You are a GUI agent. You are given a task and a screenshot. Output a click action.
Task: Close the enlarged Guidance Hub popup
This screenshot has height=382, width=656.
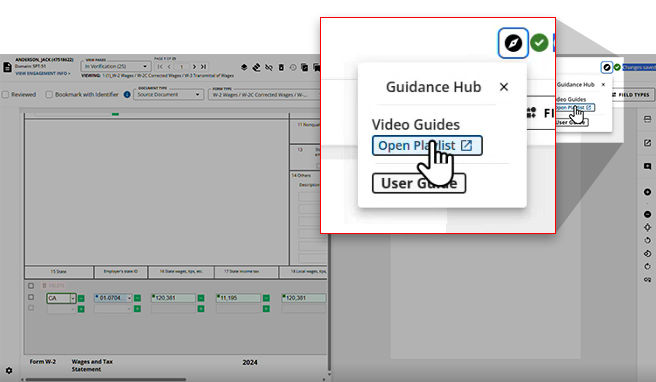[x=504, y=87]
